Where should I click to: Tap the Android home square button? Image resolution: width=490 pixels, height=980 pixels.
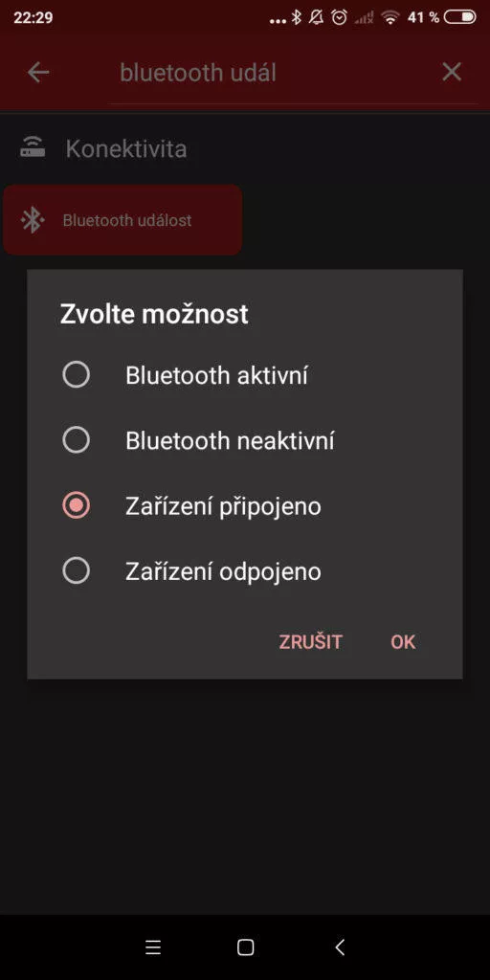[x=246, y=947]
